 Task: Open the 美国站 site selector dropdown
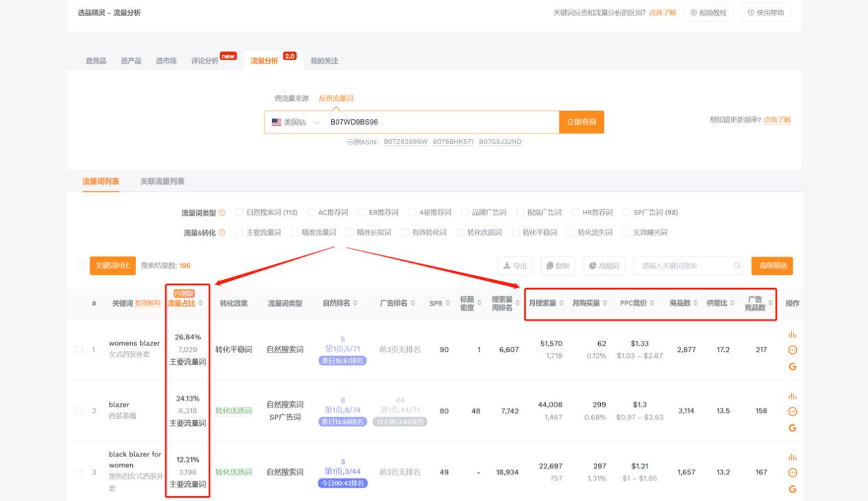coord(295,121)
